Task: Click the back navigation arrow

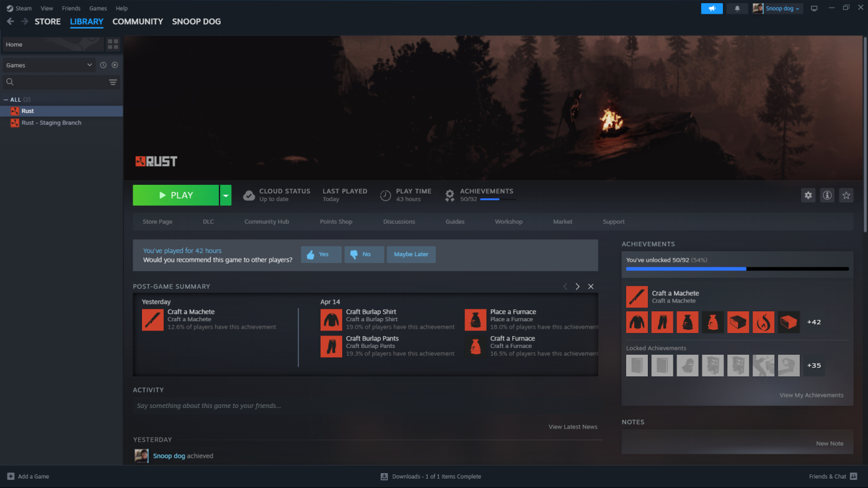Action: 10,22
